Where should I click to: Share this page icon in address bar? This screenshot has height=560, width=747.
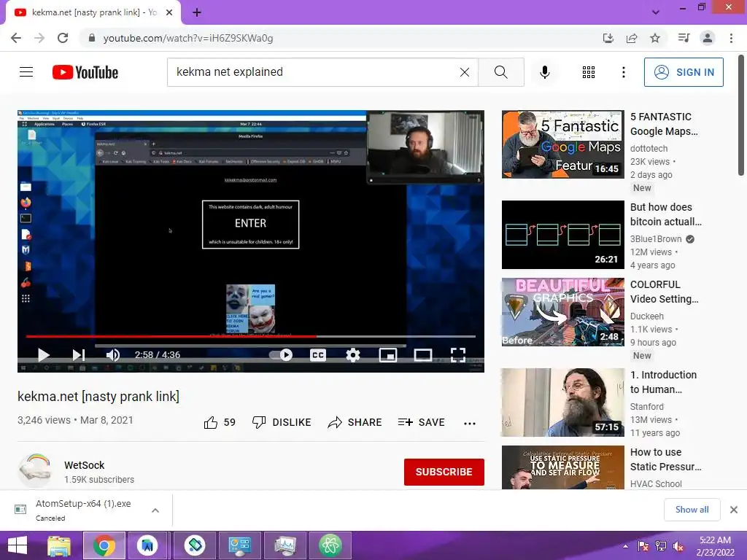632,38
